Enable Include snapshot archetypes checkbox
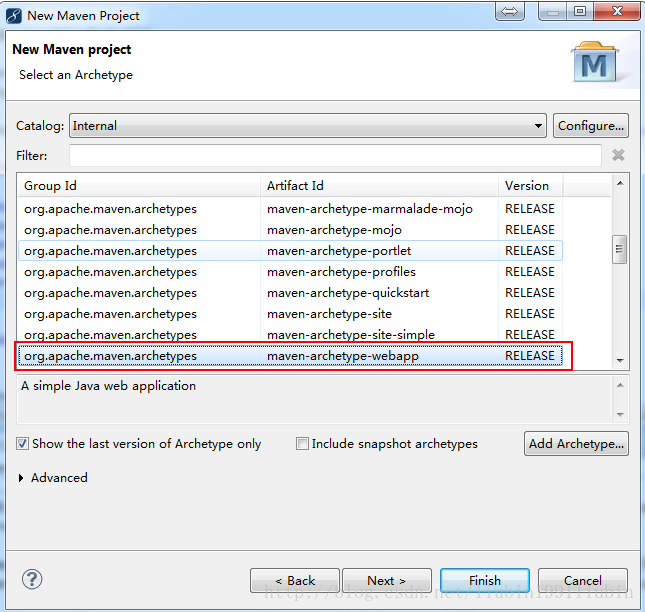 pyautogui.click(x=302, y=444)
